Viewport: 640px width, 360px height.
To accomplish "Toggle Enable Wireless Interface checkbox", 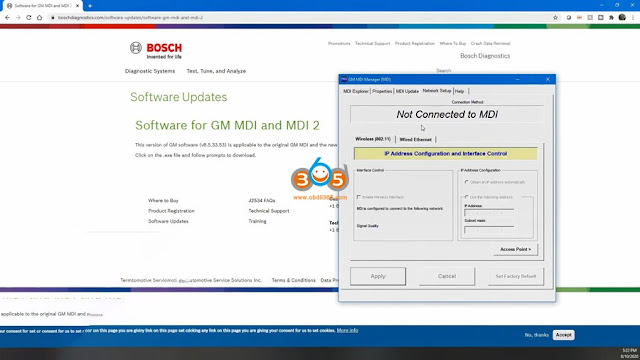I will (359, 197).
